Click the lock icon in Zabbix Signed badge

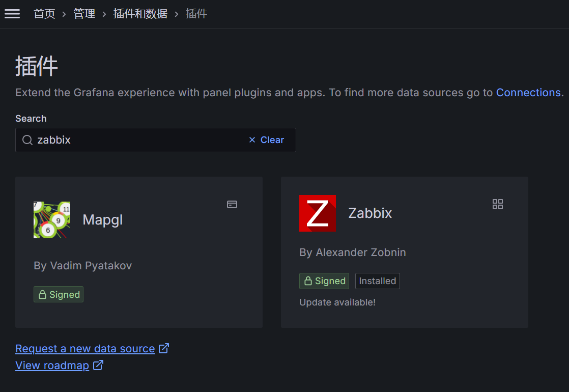pyautogui.click(x=308, y=281)
